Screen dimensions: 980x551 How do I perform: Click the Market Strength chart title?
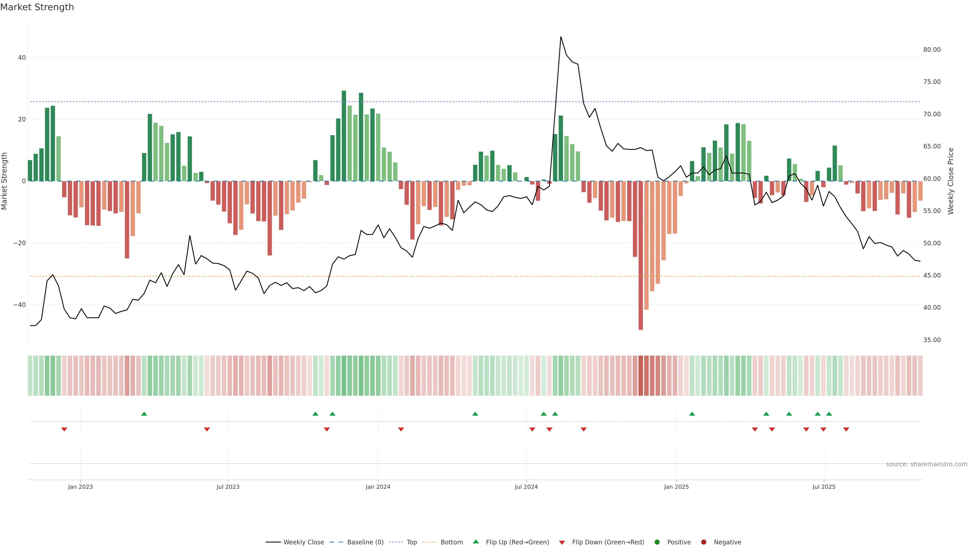pos(37,7)
